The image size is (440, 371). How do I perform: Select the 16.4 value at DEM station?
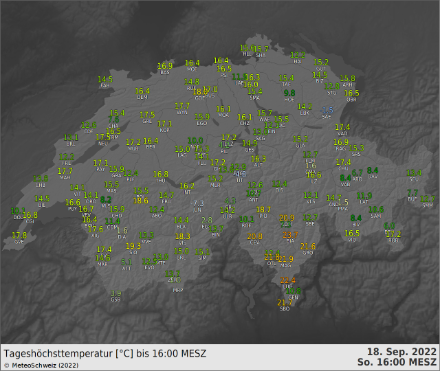click(x=142, y=91)
